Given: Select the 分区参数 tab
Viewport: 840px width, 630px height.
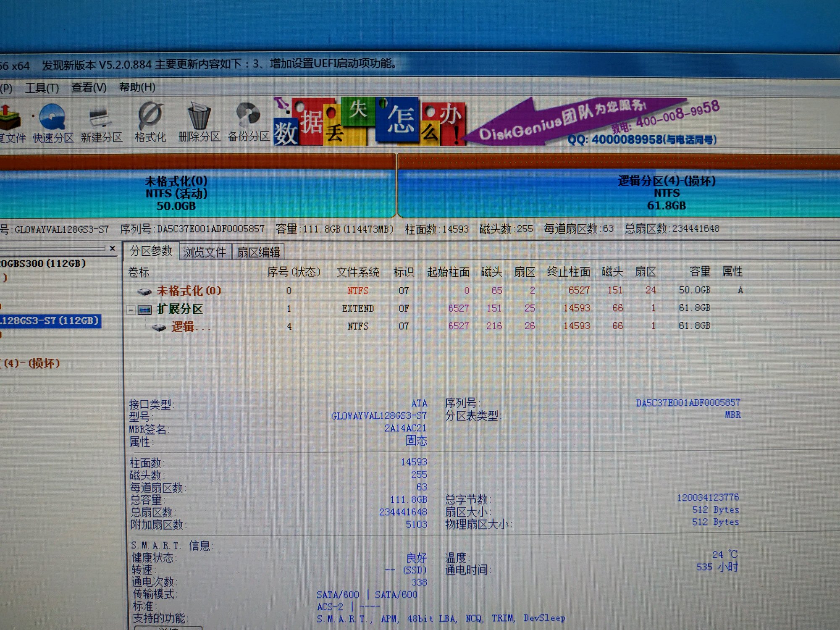Looking at the screenshot, I should (x=151, y=251).
